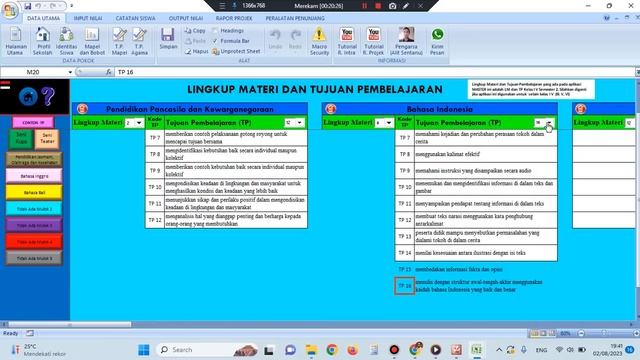Open TP count dropdown under Pendidikan Pancasila
Screen dimensions: 640x360
pyautogui.click(x=300, y=123)
